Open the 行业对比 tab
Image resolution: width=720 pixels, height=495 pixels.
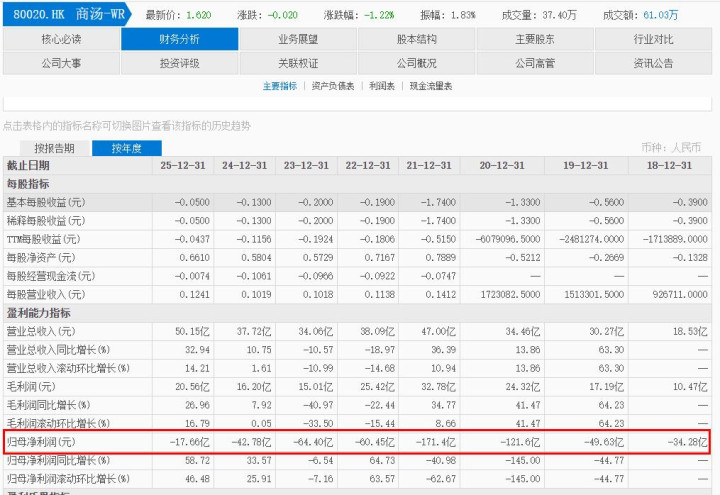click(x=653, y=39)
